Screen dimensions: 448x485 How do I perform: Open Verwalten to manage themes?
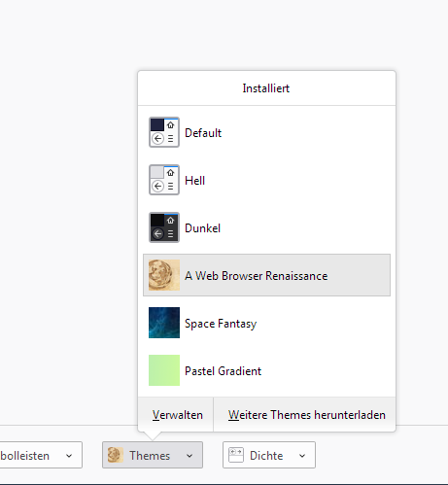177,415
